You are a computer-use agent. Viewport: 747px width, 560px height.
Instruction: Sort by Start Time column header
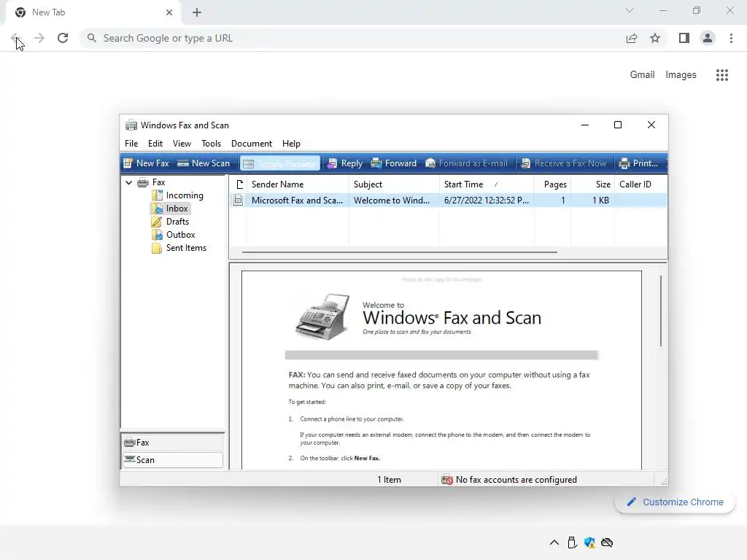pyautogui.click(x=487, y=184)
